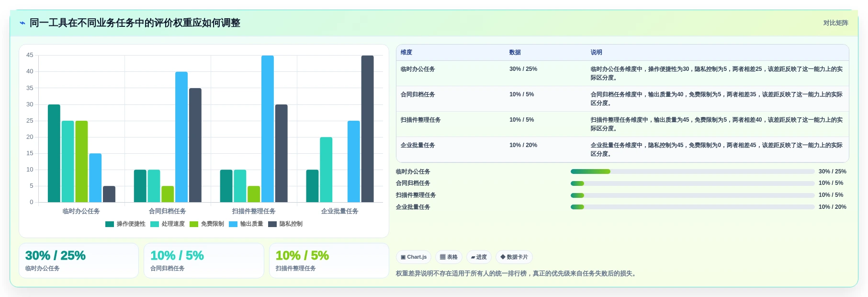This screenshot has height=297, width=868.
Task: Click the 扫描件整理任务 progress bar
Action: click(x=692, y=195)
